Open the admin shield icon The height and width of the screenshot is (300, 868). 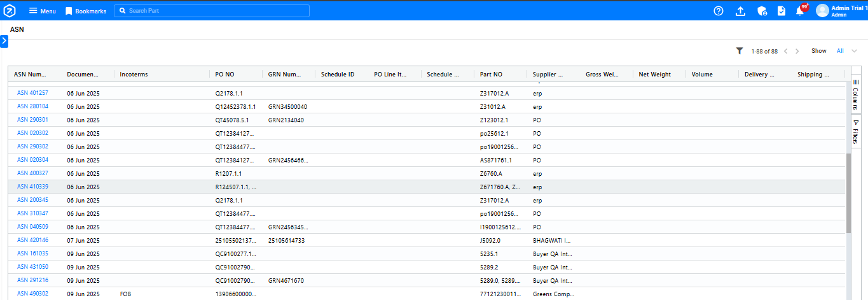(762, 11)
